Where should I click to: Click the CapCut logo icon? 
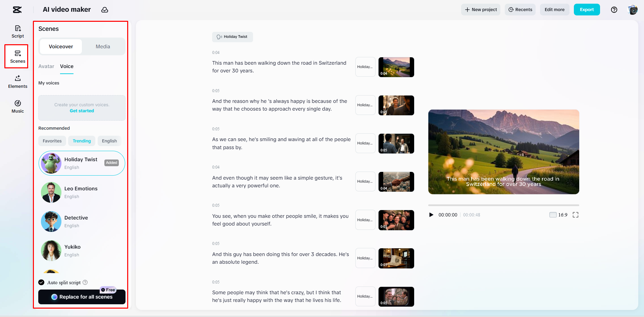[17, 10]
